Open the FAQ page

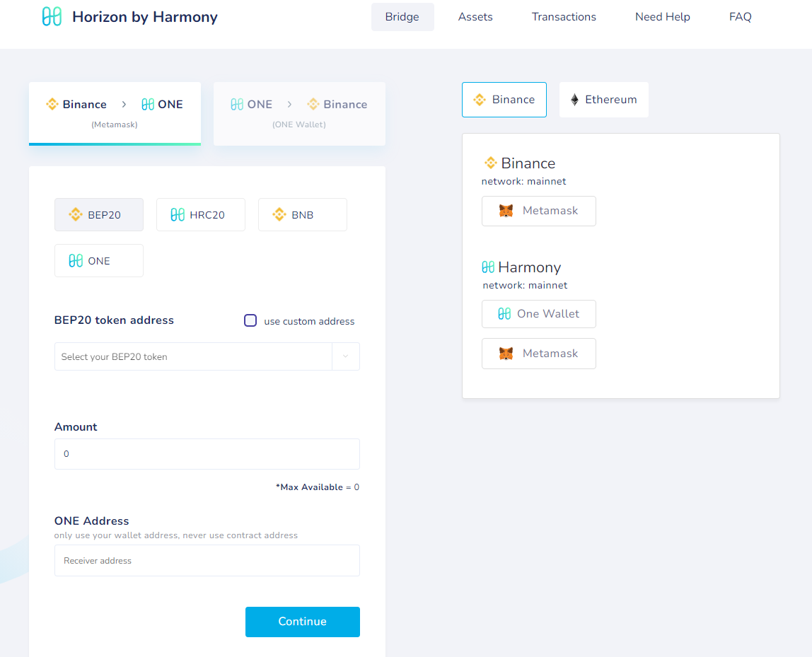point(740,16)
